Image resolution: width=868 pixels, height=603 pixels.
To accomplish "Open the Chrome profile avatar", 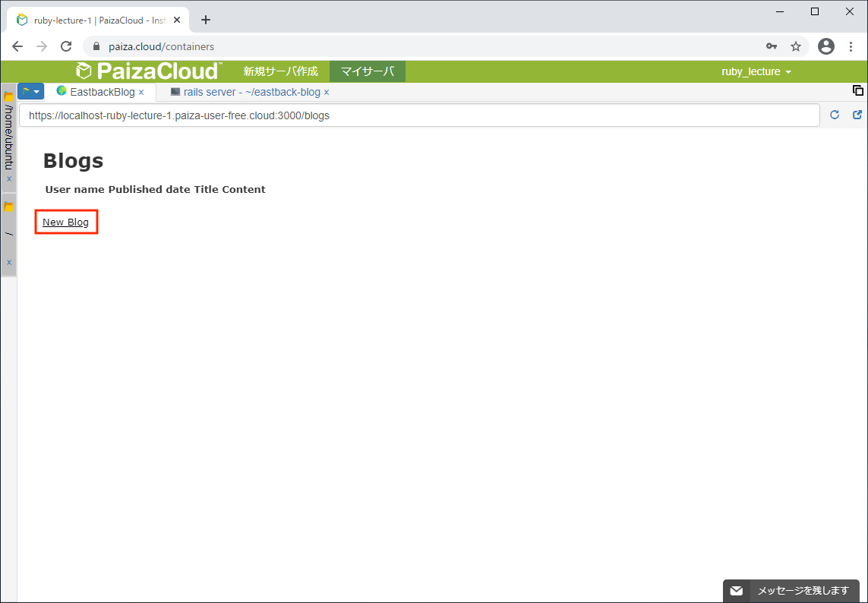I will [x=826, y=46].
